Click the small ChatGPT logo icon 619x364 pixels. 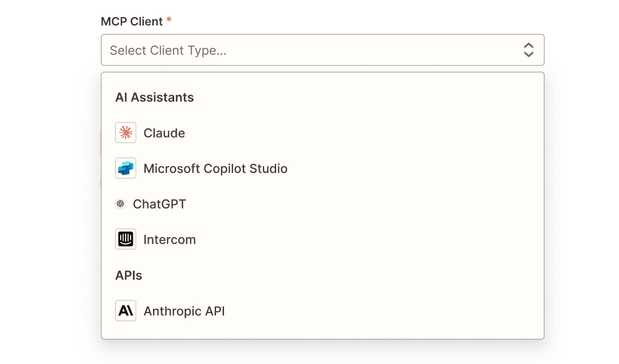(x=120, y=204)
